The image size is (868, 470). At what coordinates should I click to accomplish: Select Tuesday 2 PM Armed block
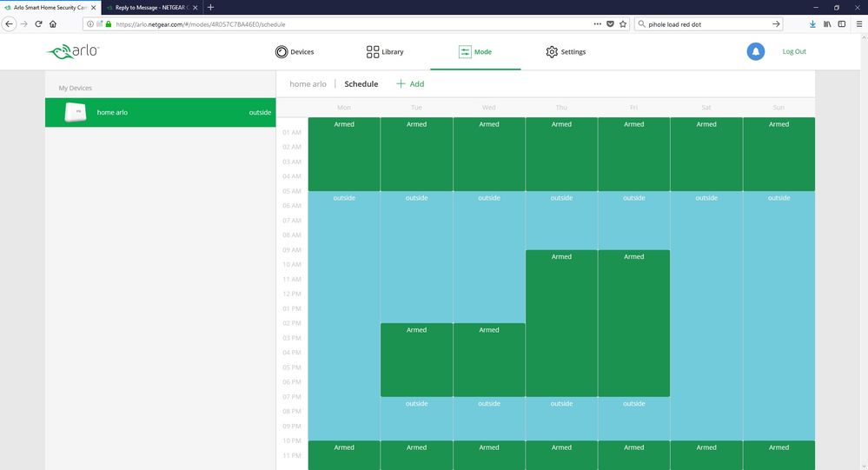click(x=417, y=360)
